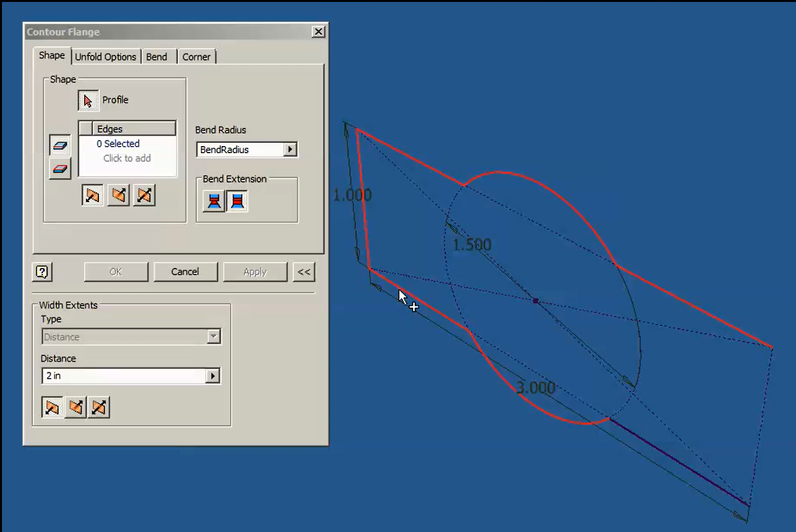Switch to the Corner tab
796x532 pixels.
196,57
